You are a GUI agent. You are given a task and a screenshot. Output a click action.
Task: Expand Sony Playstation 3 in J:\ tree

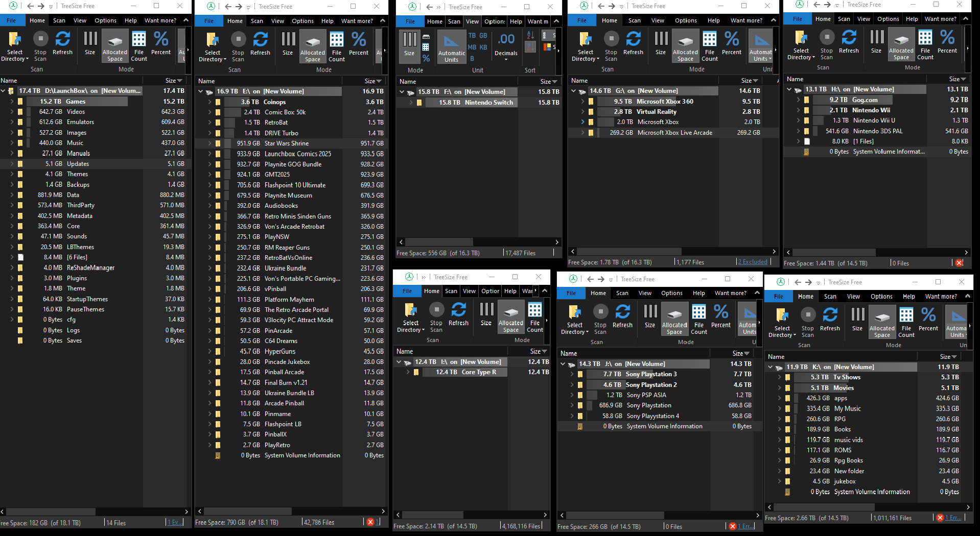(572, 374)
